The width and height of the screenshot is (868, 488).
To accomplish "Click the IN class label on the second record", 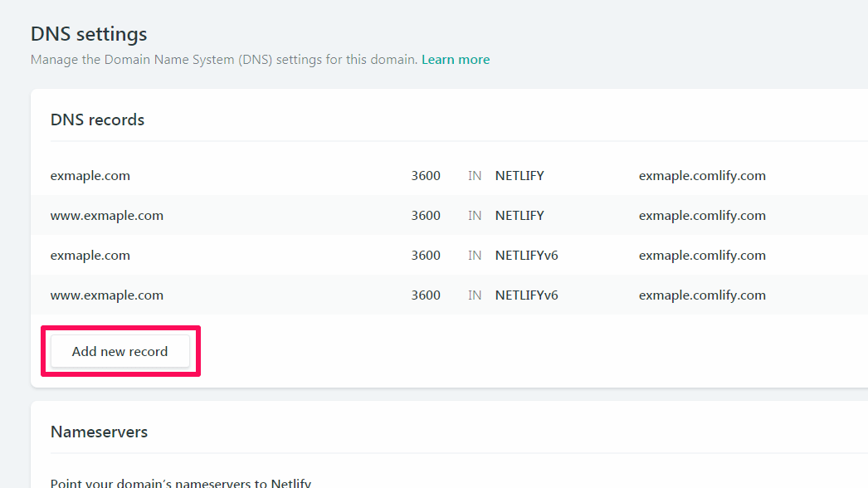I will click(x=474, y=215).
